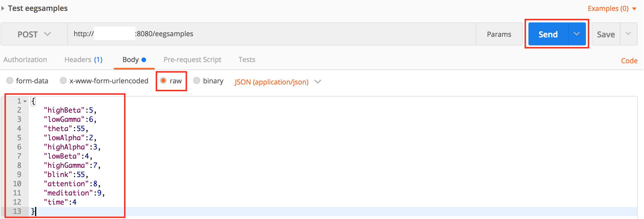The image size is (644, 219).
Task: Open the Code snippet generator
Action: click(629, 60)
